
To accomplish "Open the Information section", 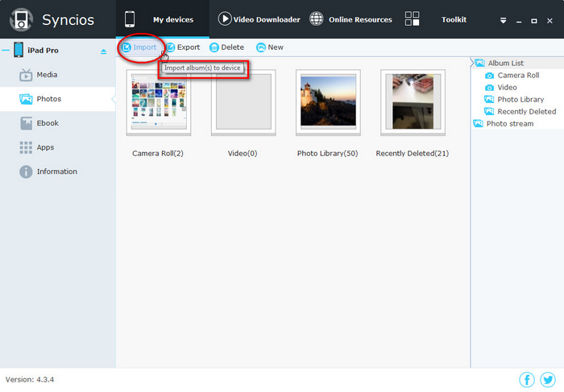I will click(x=57, y=171).
